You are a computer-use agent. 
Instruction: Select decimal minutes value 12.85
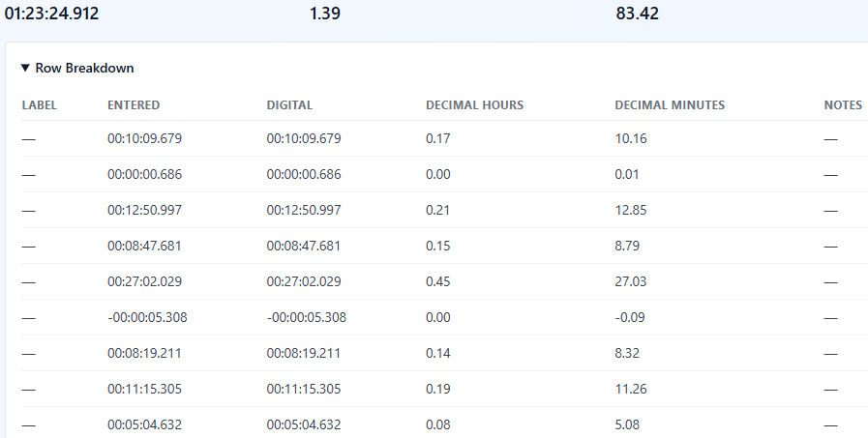coord(631,210)
